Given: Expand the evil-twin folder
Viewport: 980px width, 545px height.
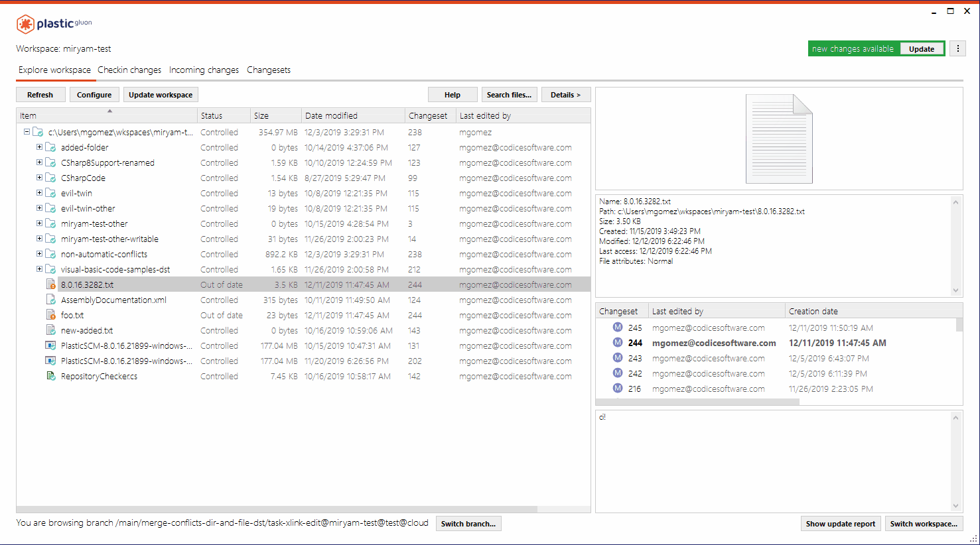Looking at the screenshot, I should point(38,193).
